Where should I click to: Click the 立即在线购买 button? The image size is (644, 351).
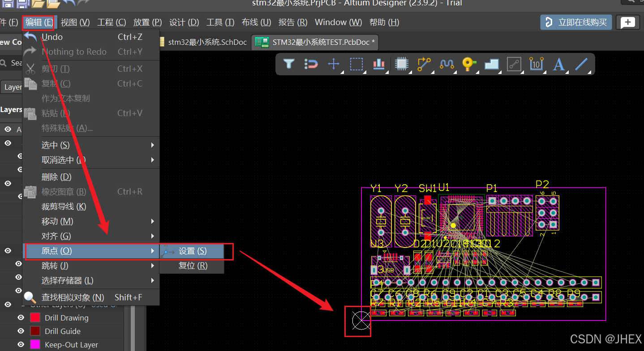tap(576, 22)
